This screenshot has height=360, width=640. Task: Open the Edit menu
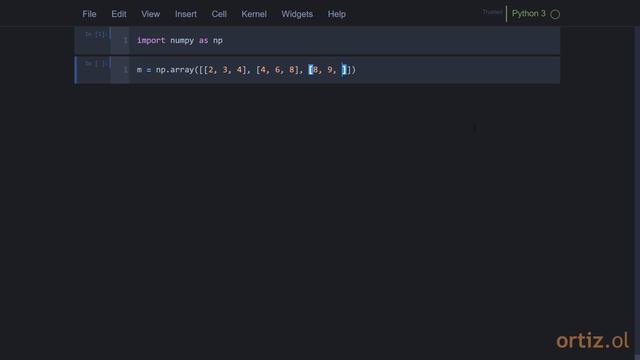click(119, 14)
